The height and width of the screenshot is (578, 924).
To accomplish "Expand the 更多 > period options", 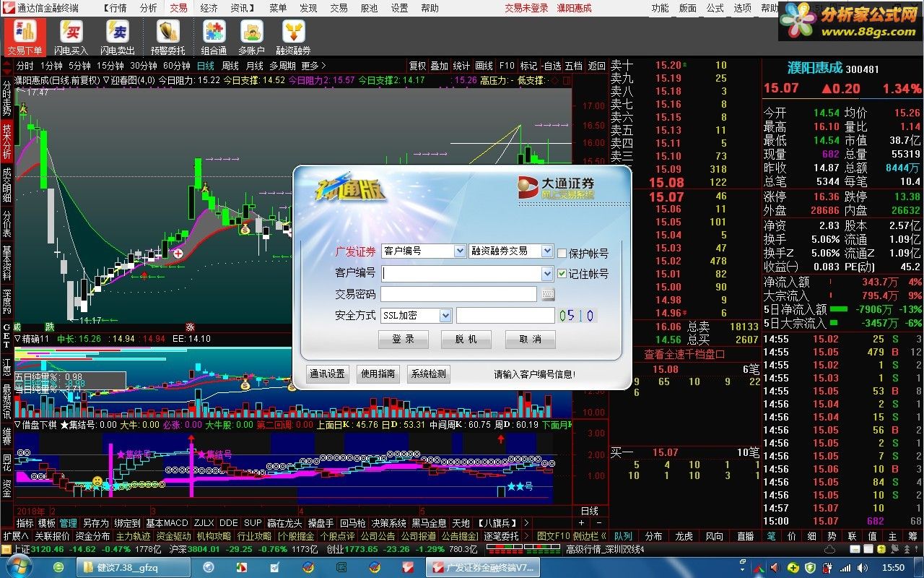I will [x=313, y=66].
